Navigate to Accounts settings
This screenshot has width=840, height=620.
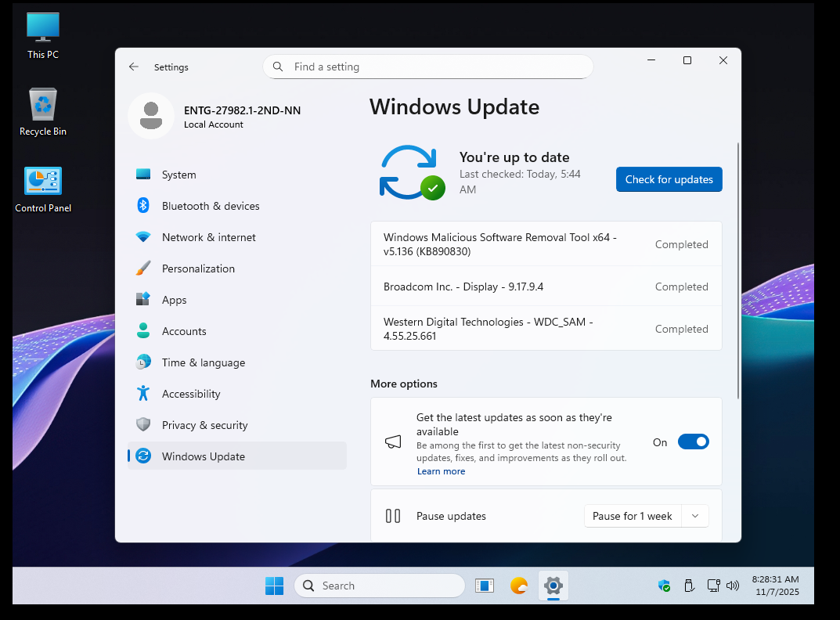236,330
